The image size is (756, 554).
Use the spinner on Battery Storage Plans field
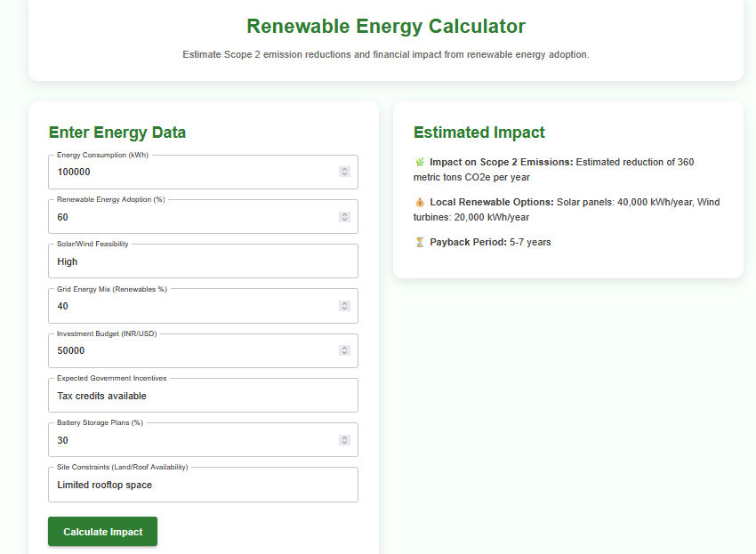344,440
